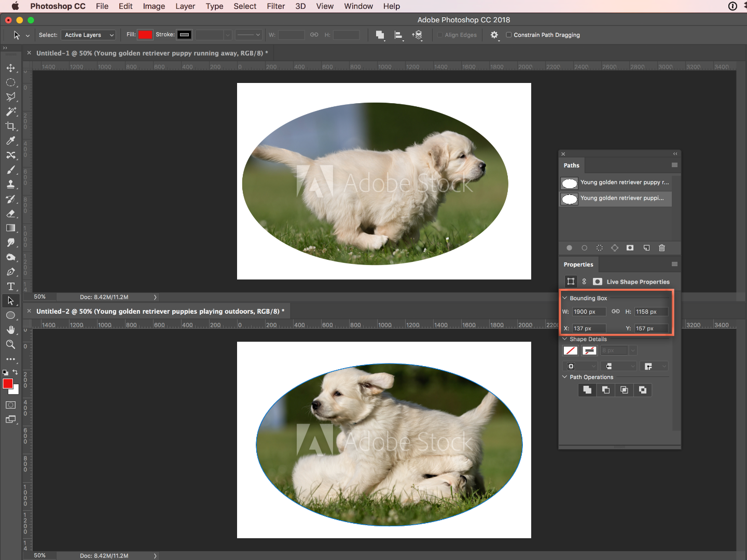Click Stroke color swatch in options bar
The width and height of the screenshot is (747, 560).
click(x=184, y=35)
